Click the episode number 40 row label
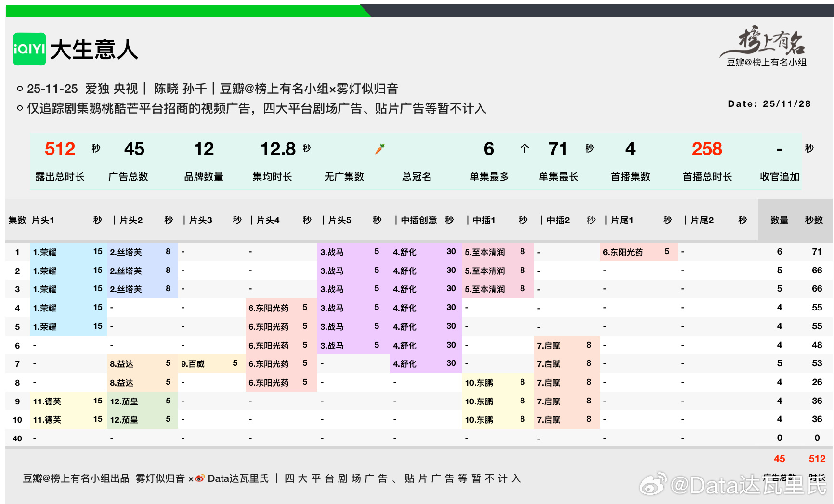 [x=17, y=439]
